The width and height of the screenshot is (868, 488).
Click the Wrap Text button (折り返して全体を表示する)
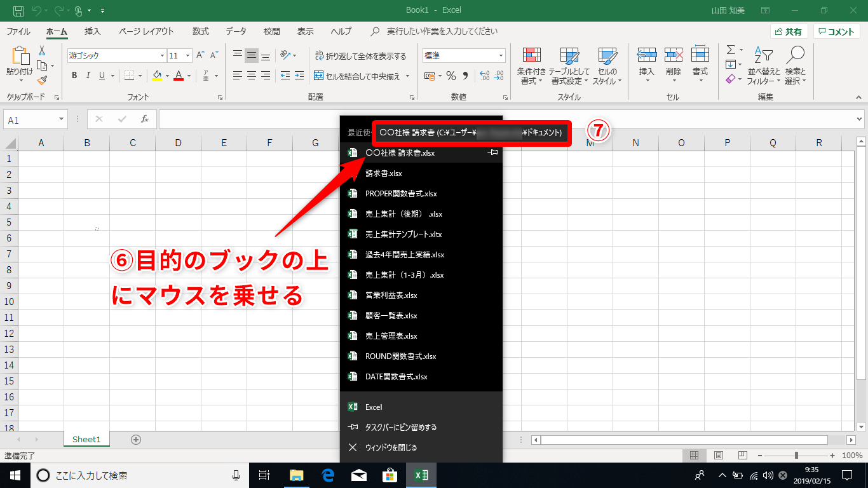360,56
